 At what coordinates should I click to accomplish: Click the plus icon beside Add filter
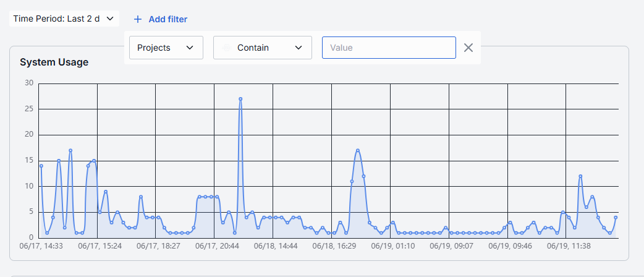point(138,19)
